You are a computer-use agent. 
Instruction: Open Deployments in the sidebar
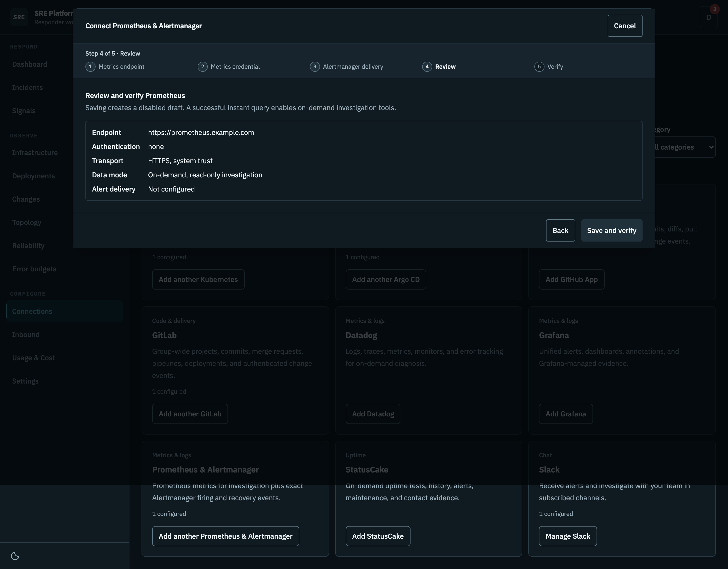(x=64, y=176)
